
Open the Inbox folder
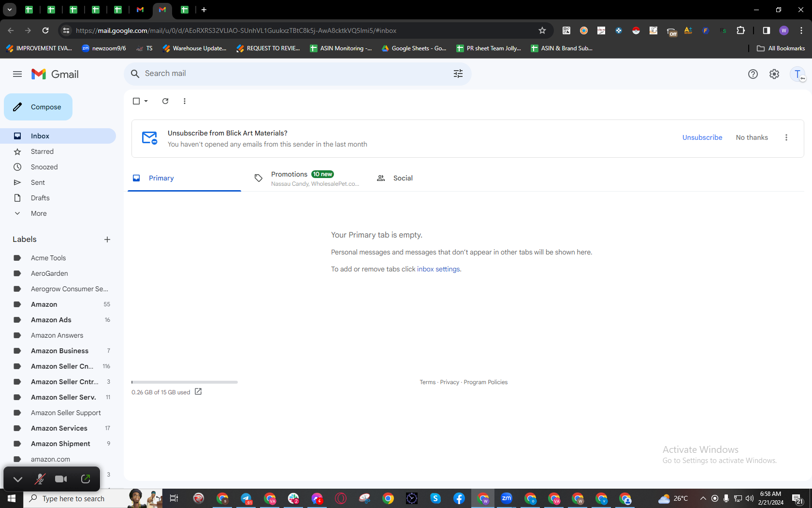click(x=58, y=136)
